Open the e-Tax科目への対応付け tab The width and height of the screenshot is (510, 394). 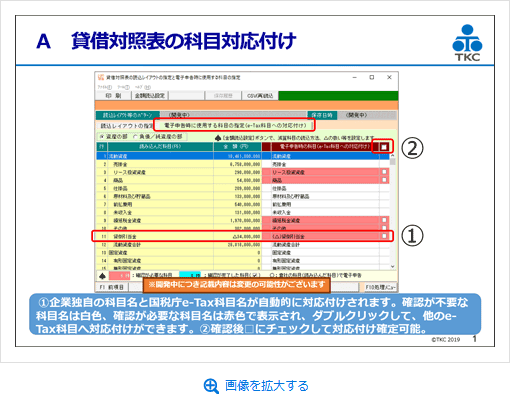235,125
